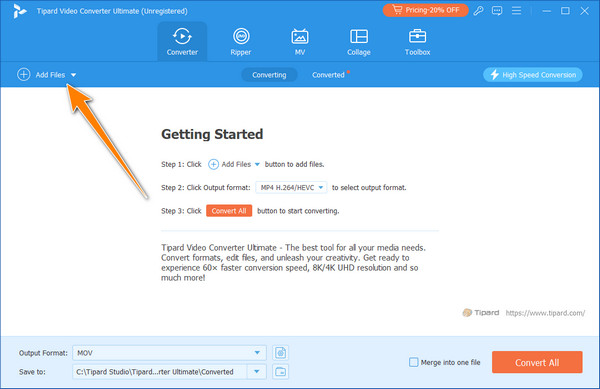The image size is (600, 389).
Task: Click the Add Files plus icon in toolbar
Action: [24, 75]
